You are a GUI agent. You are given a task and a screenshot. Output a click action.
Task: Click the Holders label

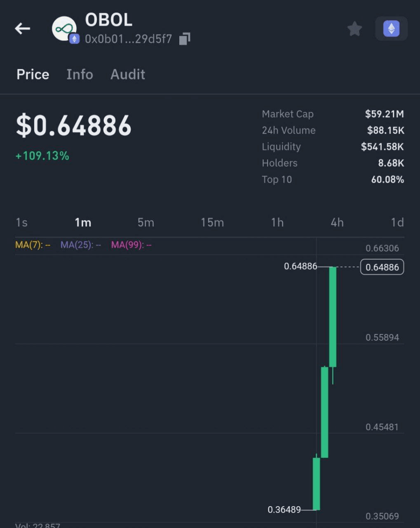click(280, 163)
